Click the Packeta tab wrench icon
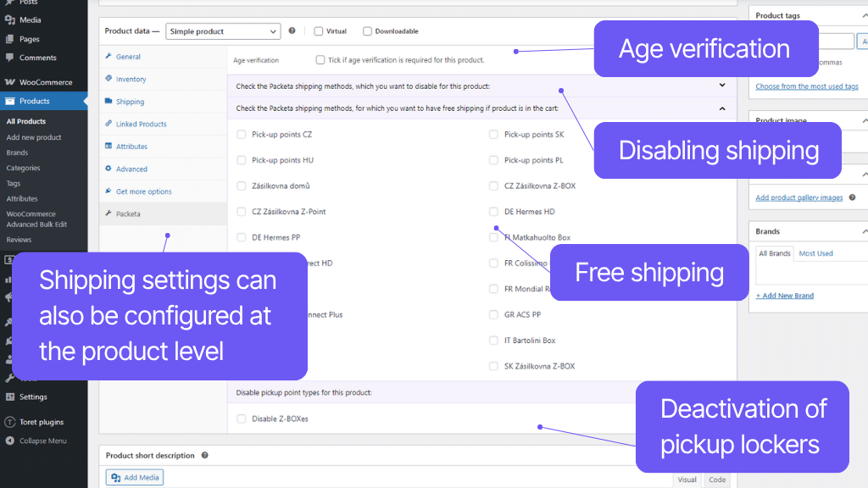Screen dimensions: 868x488 click(108, 213)
